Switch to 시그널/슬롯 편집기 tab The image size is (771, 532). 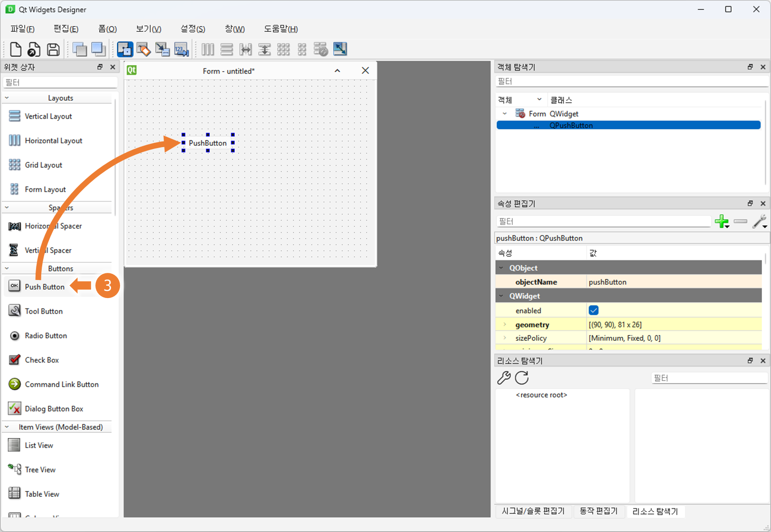pos(533,511)
